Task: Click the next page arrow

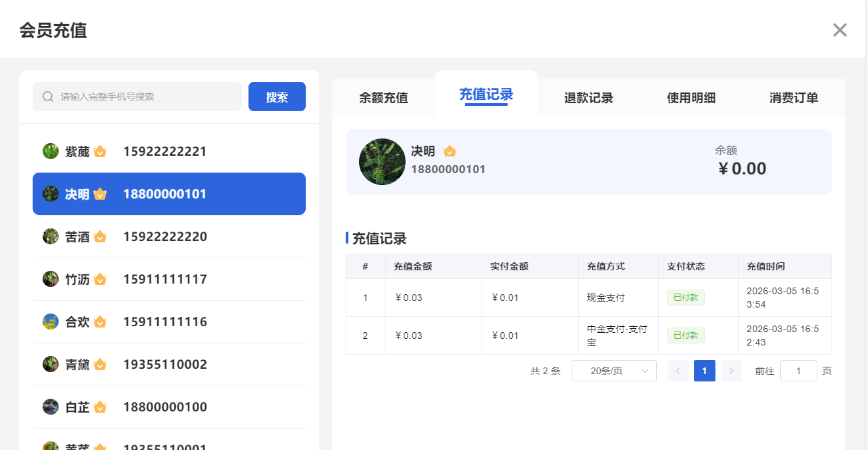Action: [731, 371]
